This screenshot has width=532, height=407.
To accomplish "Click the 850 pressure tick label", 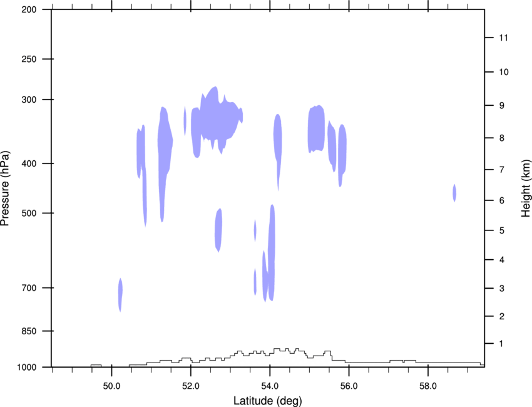I will point(29,331).
